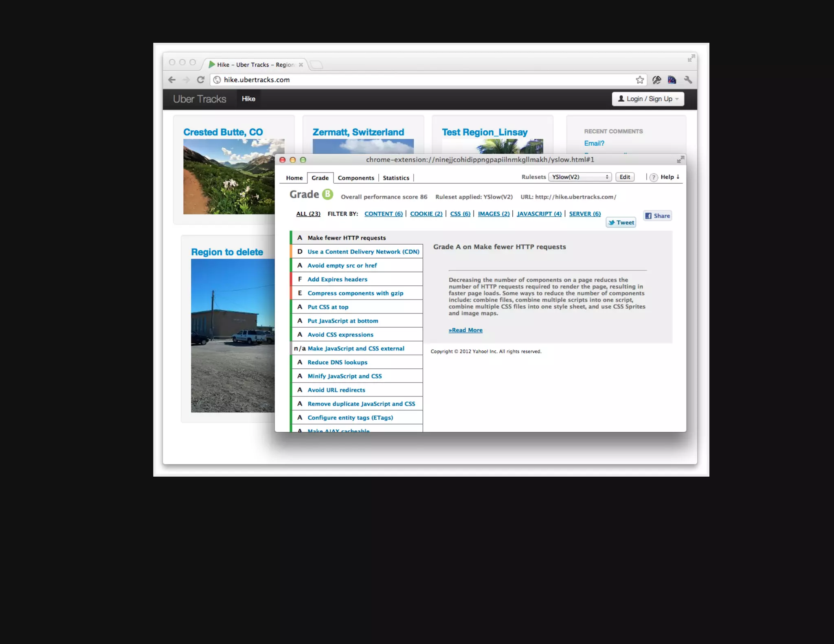
Task: Reload the page with refresh icon
Action: (x=200, y=80)
